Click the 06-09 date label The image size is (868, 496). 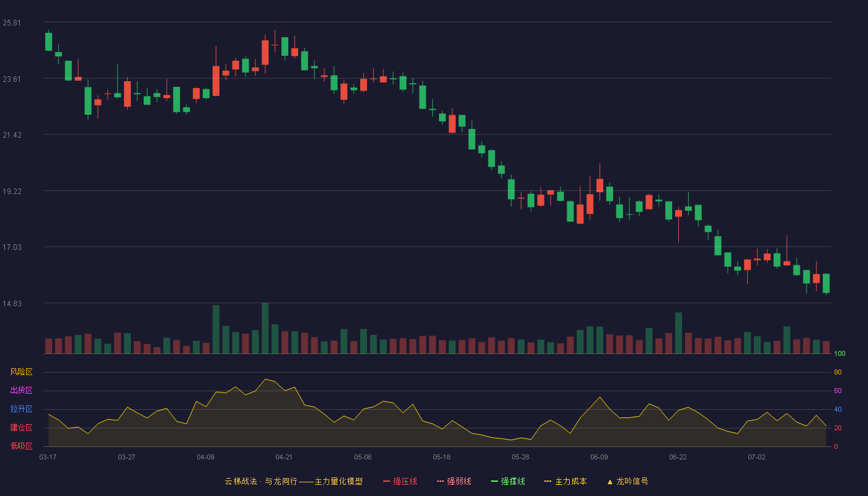tap(599, 457)
